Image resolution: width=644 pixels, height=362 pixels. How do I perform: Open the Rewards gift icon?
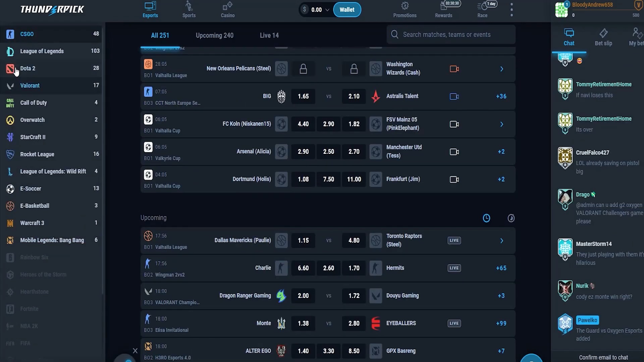443,7
